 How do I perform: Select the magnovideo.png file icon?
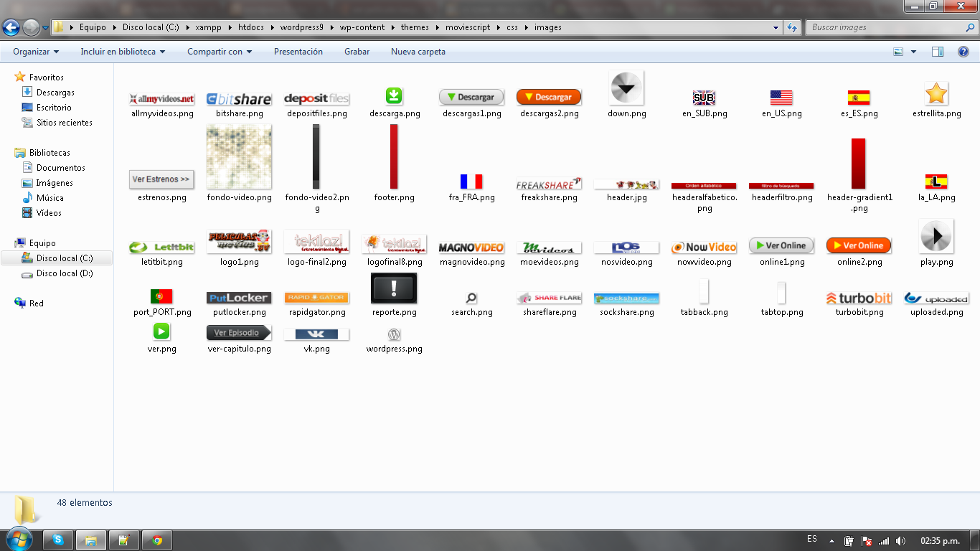tap(471, 248)
